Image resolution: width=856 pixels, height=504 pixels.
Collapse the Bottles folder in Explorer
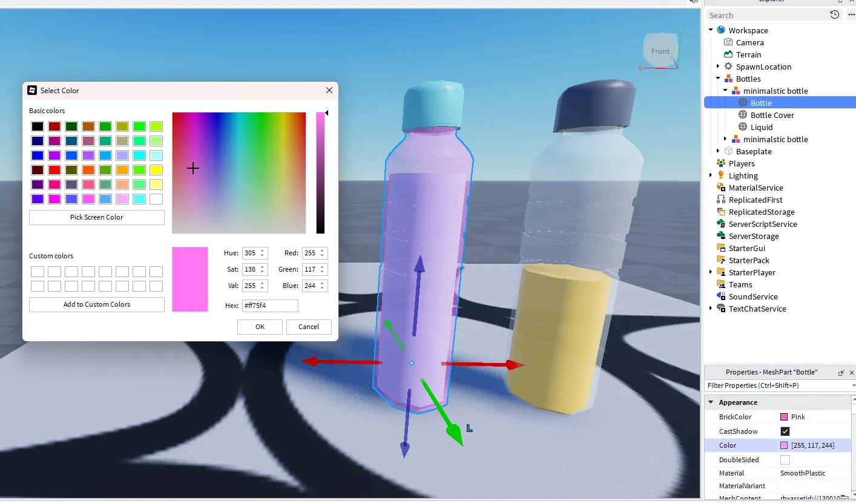(x=718, y=79)
